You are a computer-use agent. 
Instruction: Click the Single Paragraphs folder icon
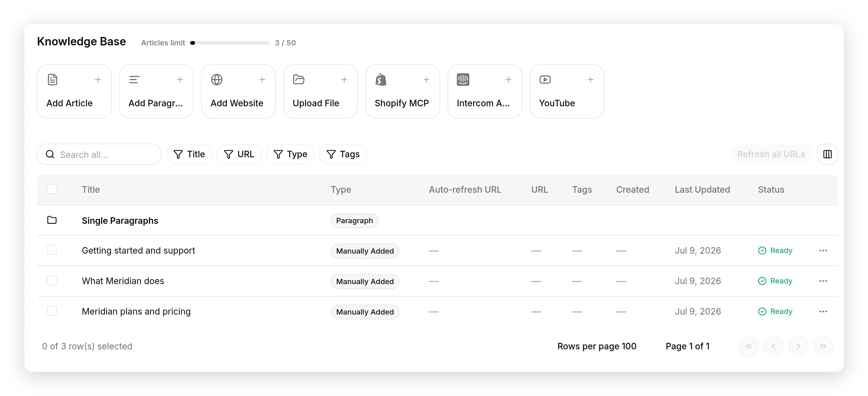[x=52, y=220]
